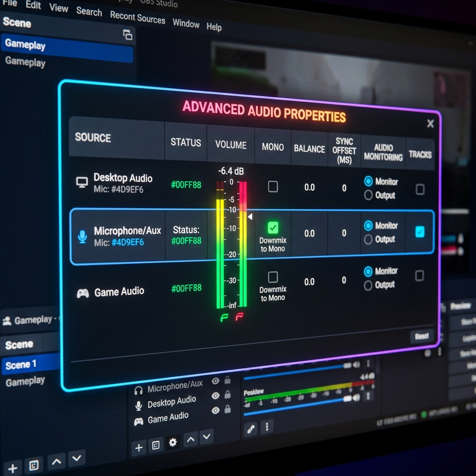Click headphones icon next to Microphone/Aux source
The height and width of the screenshot is (476, 476).
click(x=139, y=390)
